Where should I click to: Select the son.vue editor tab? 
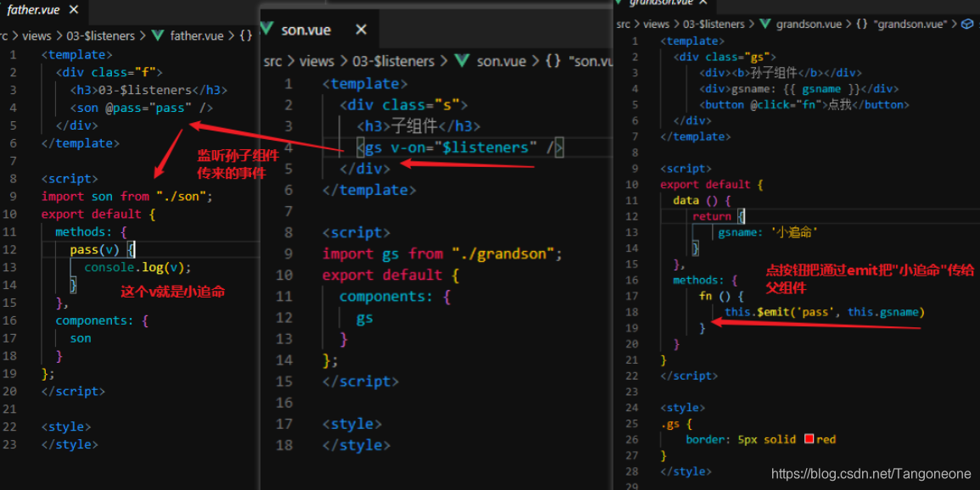pos(305,30)
